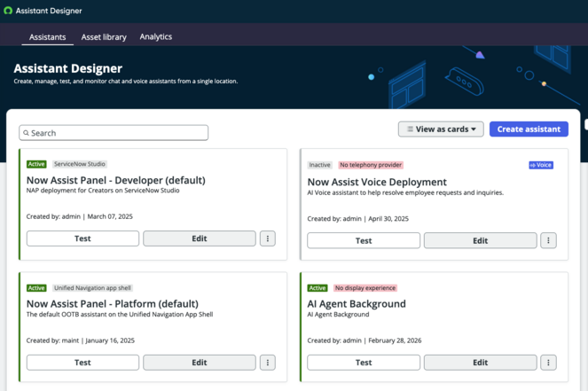The width and height of the screenshot is (588, 391).
Task: Click the Assistant Designer page heading
Action: 68,68
